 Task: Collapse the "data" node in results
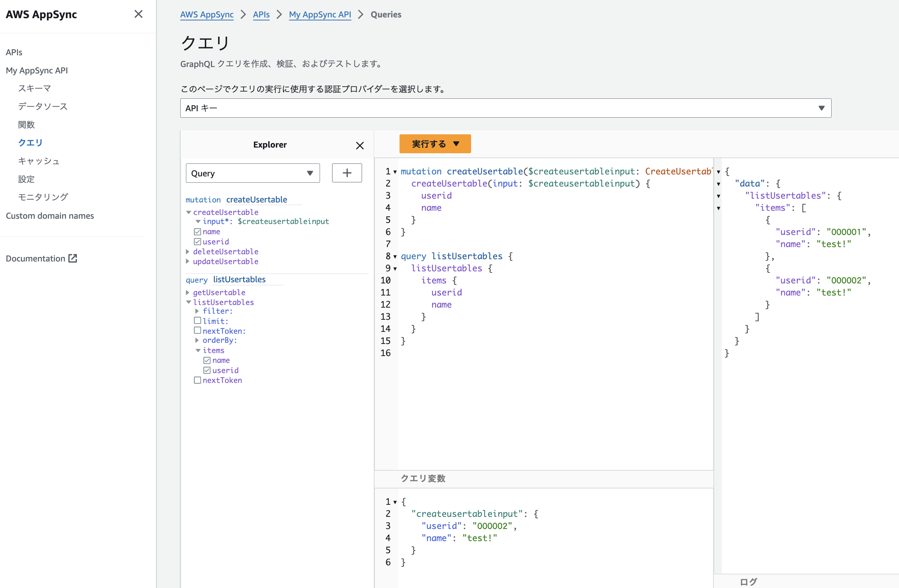pos(718,184)
